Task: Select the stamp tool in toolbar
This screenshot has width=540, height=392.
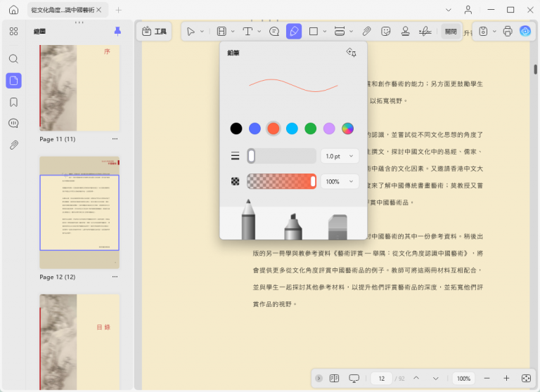Action: coord(405,32)
